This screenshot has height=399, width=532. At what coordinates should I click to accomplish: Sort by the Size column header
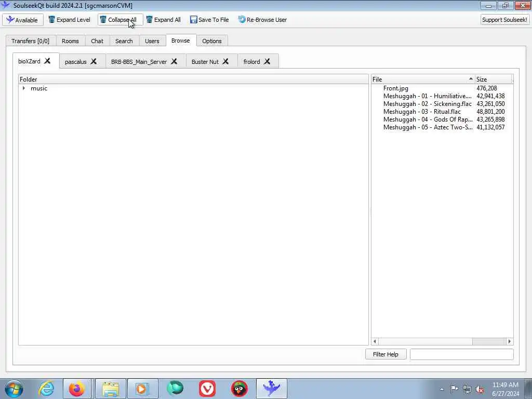[x=493, y=79]
